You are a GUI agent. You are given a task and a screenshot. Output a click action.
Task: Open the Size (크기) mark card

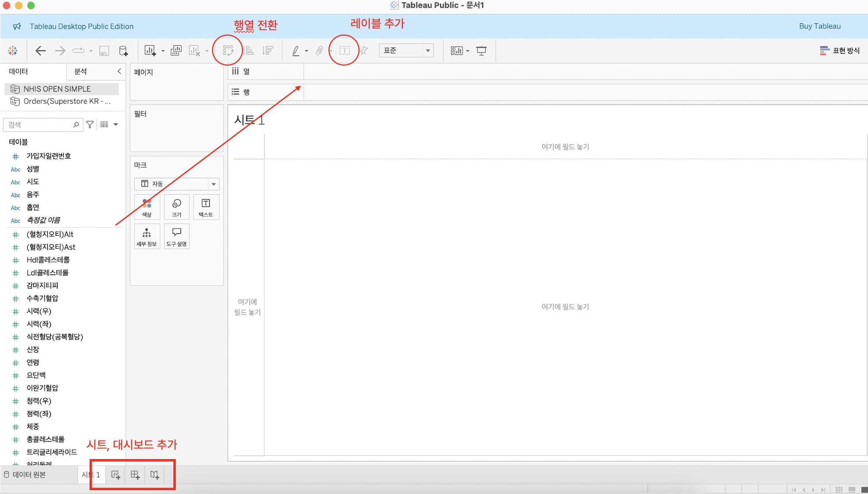(x=177, y=207)
